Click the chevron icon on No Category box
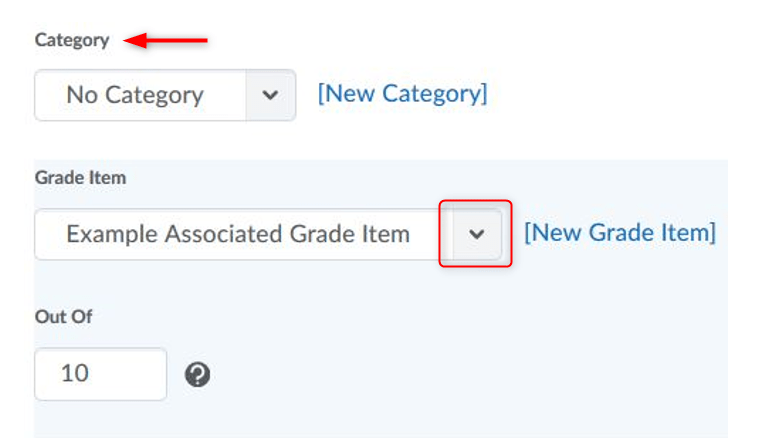The width and height of the screenshot is (757, 438). [x=270, y=95]
